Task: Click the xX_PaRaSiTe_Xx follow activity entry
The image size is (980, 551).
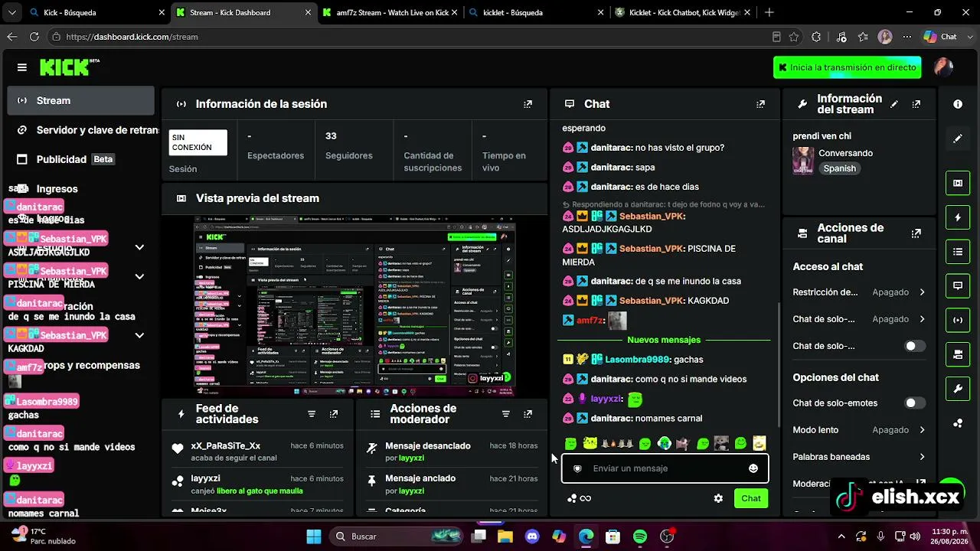Action: tap(259, 452)
